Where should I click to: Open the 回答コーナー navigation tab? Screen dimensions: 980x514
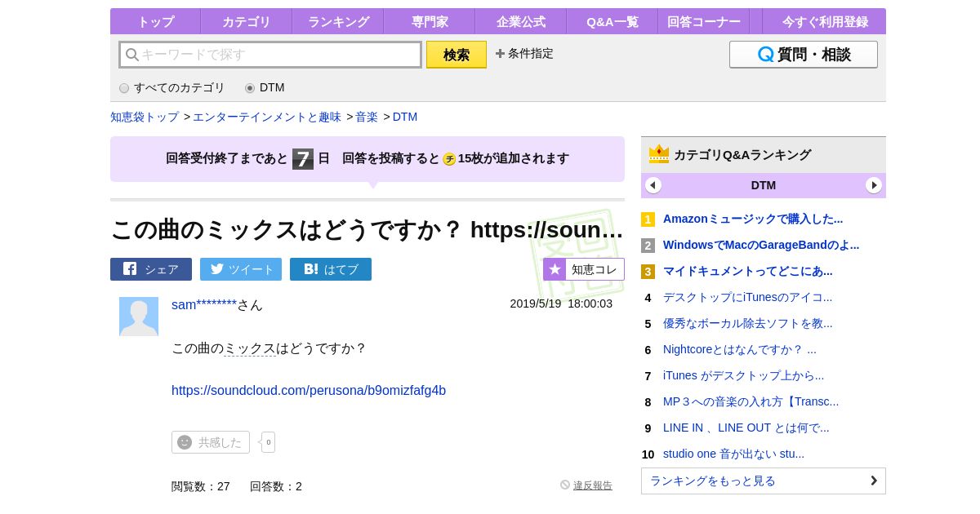tap(703, 21)
